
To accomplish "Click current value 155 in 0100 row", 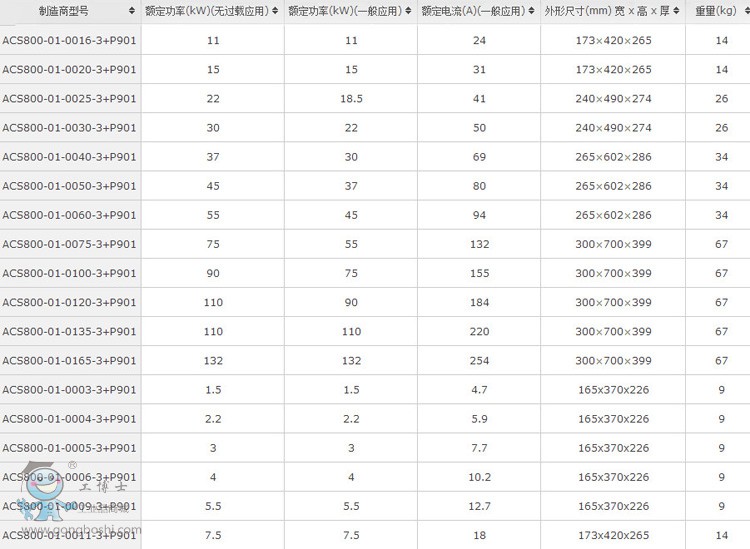I will click(479, 274).
